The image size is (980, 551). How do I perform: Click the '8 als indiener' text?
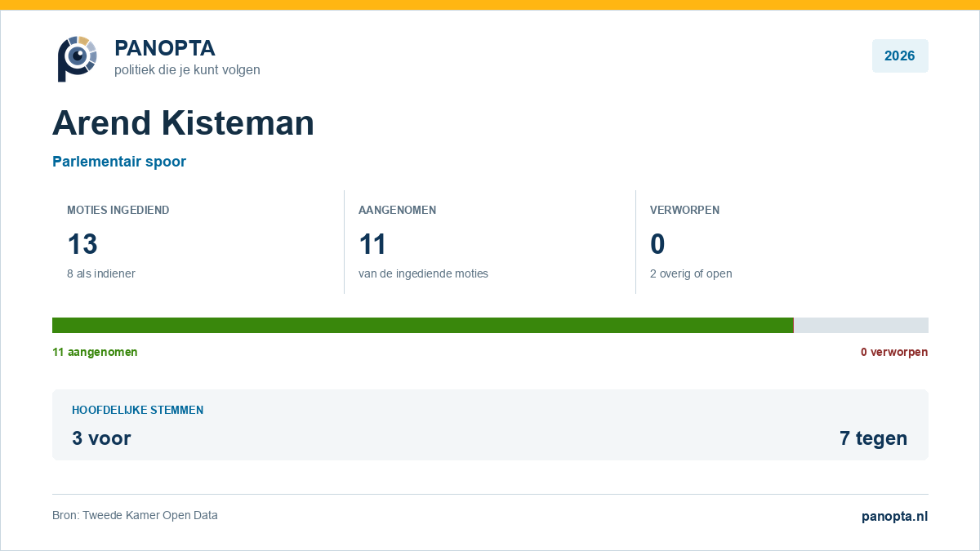[x=101, y=273]
